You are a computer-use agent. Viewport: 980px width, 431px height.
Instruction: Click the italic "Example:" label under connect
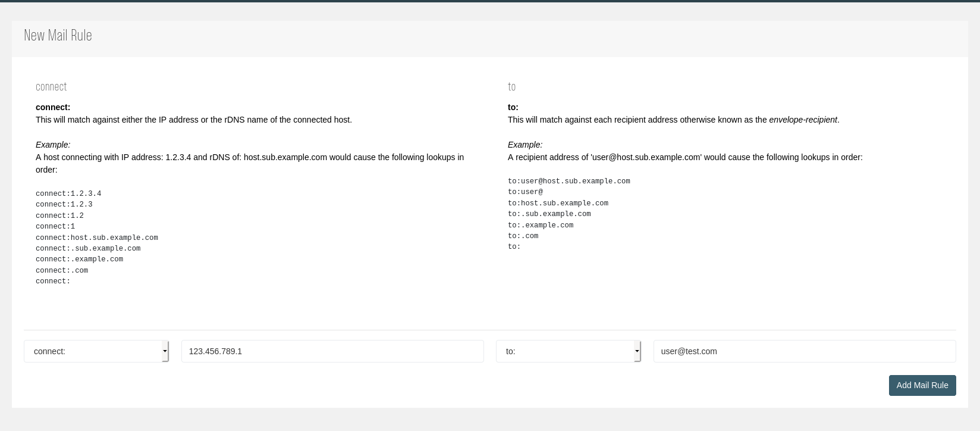click(x=53, y=145)
